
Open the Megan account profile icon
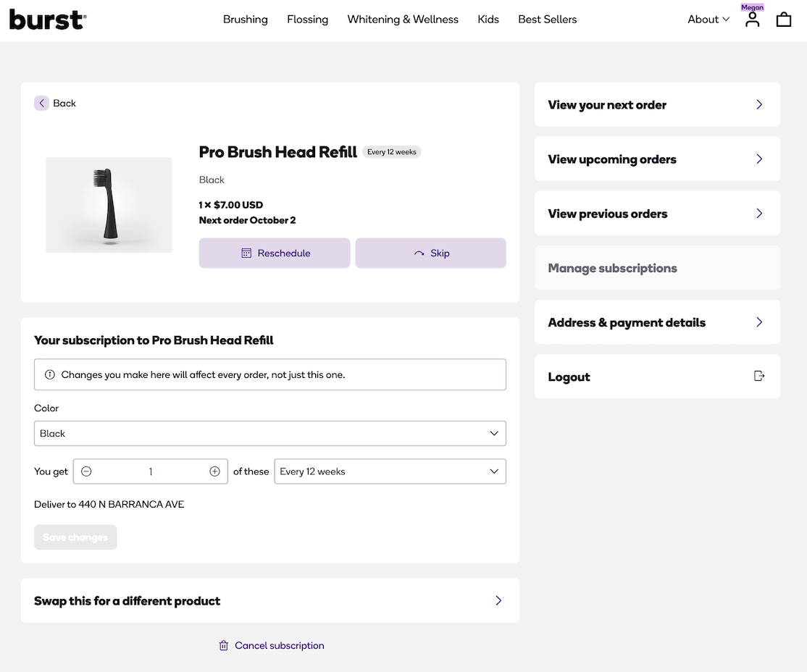[x=752, y=20]
